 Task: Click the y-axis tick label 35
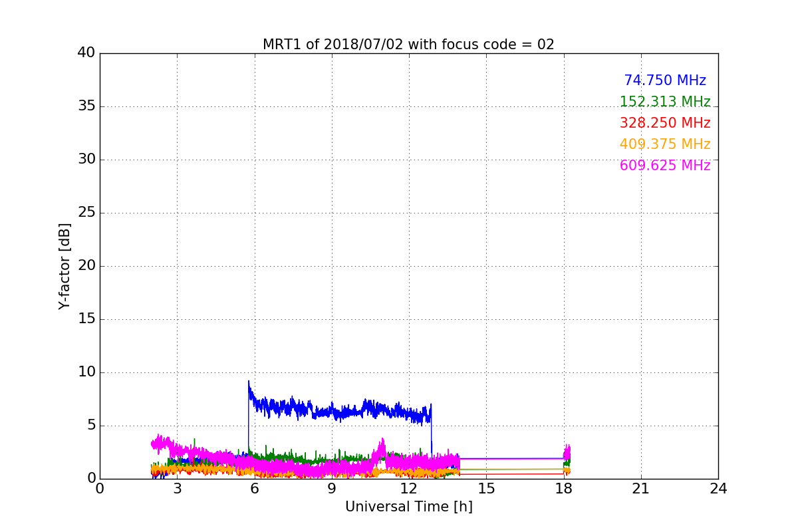[86, 106]
